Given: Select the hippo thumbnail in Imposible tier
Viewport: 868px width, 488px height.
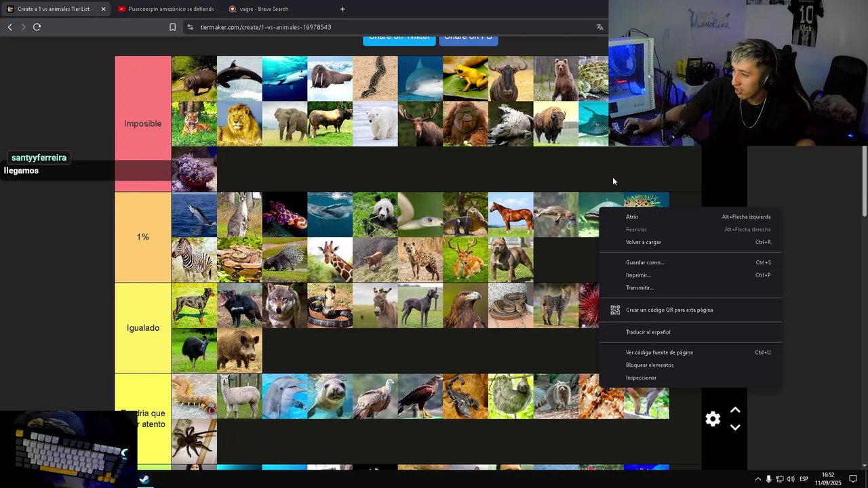Looking at the screenshot, I should (194, 79).
